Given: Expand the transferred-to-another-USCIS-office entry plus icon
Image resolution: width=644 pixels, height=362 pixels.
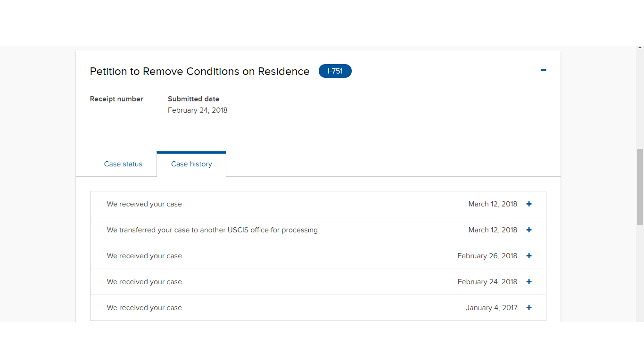Looking at the screenshot, I should (x=529, y=230).
